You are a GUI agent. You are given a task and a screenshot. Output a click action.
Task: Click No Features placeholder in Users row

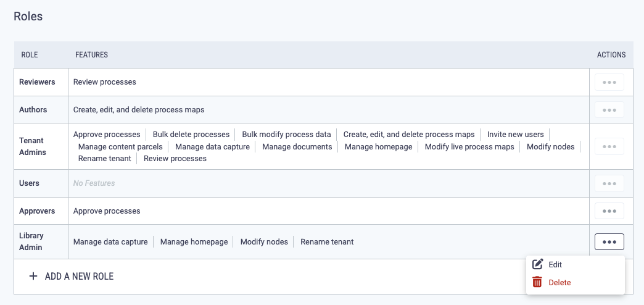(x=94, y=183)
